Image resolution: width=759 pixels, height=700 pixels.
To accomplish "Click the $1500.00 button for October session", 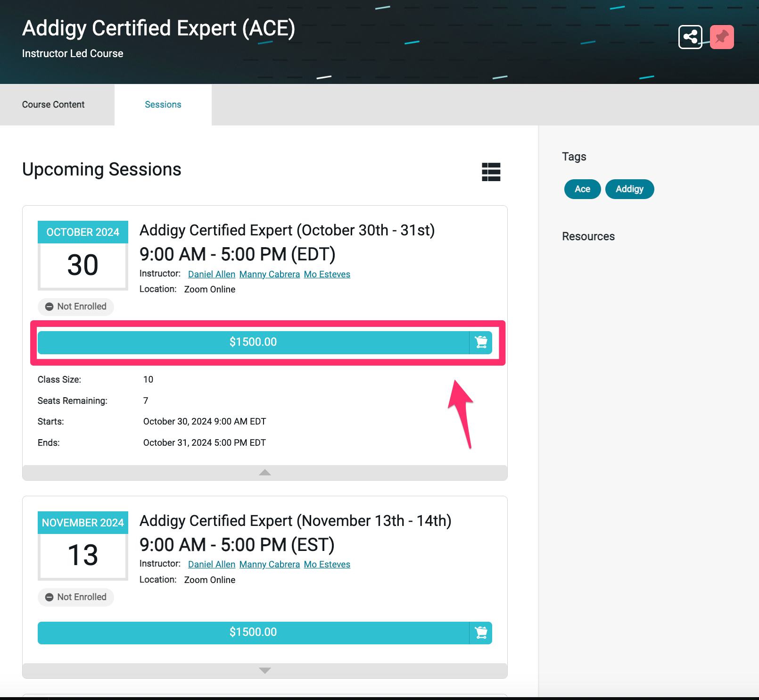I will click(x=253, y=342).
